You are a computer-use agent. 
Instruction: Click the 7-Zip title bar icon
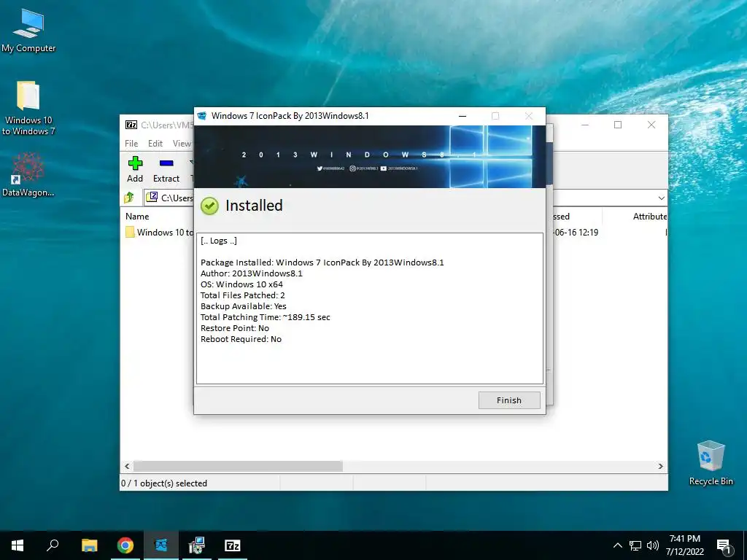131,125
